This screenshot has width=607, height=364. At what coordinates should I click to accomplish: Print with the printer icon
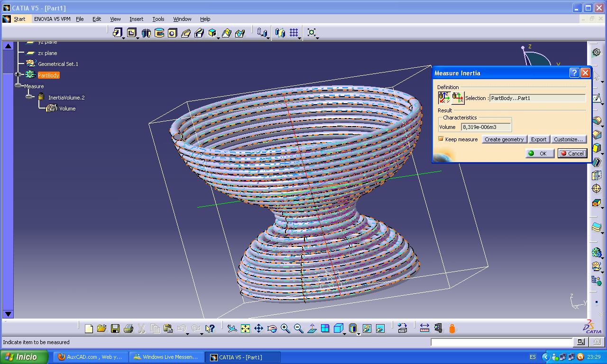128,328
